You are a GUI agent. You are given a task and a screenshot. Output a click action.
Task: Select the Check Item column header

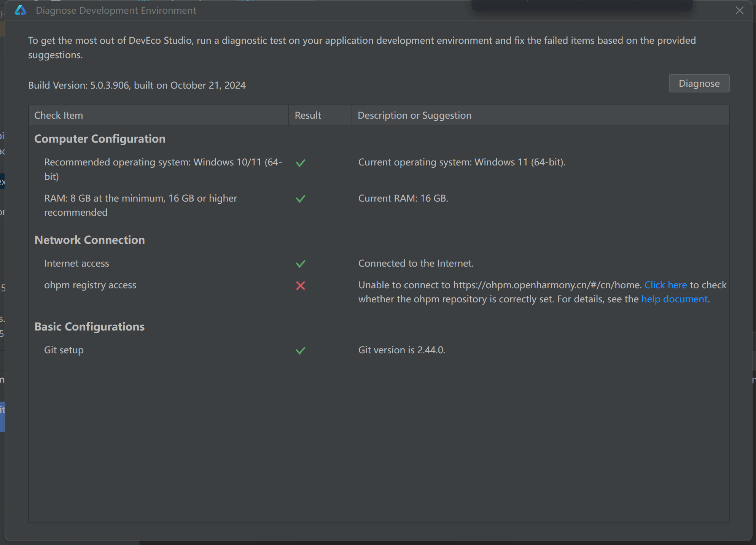click(x=159, y=115)
